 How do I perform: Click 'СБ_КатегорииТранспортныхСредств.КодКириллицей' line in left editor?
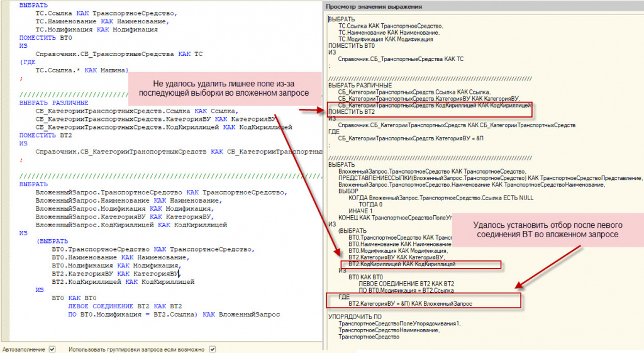[x=164, y=127]
